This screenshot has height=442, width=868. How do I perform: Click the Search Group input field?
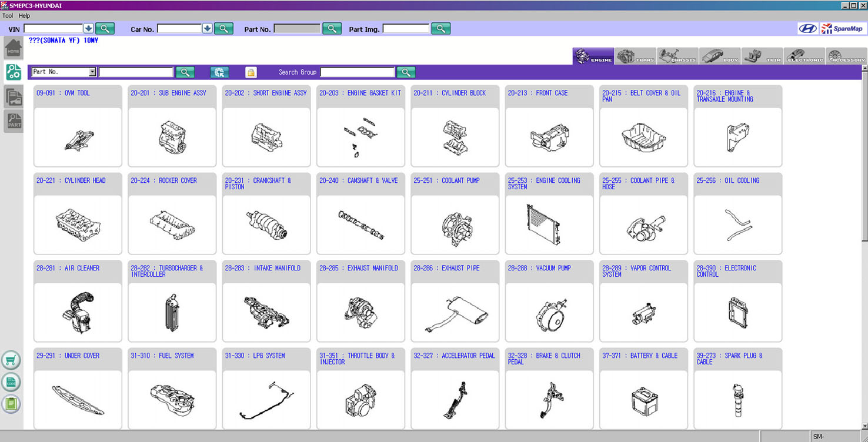[x=357, y=72]
